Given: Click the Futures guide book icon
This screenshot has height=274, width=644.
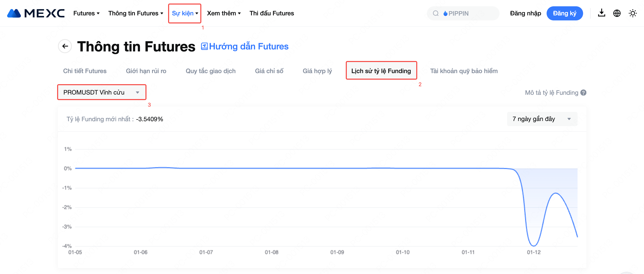Looking at the screenshot, I should (204, 46).
